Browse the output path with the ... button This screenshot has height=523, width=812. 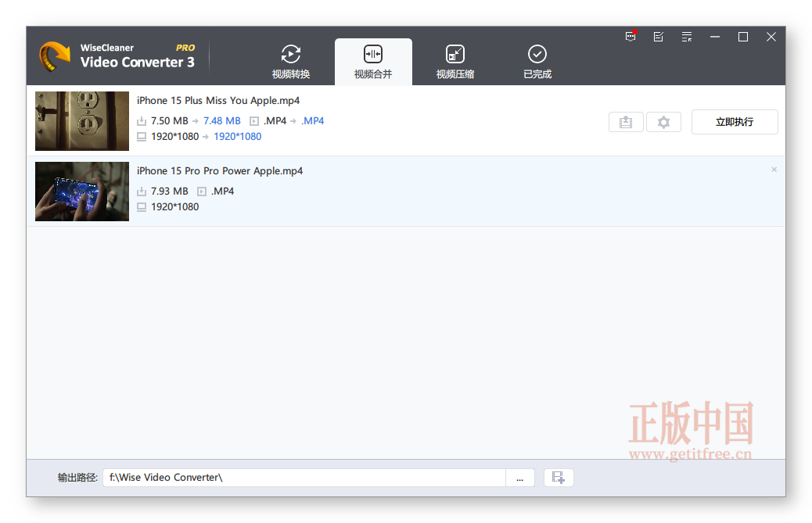pos(520,478)
